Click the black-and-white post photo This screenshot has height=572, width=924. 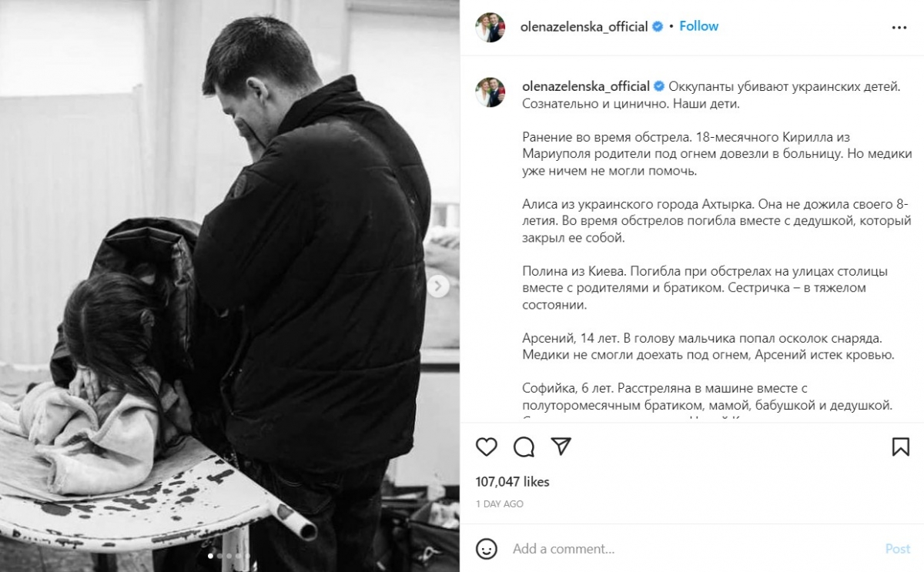click(x=230, y=286)
